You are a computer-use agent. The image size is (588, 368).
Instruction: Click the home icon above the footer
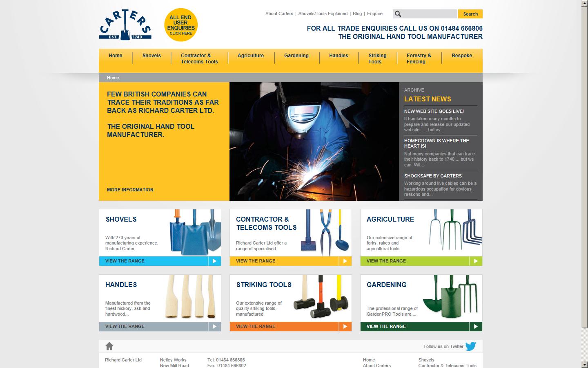point(109,346)
